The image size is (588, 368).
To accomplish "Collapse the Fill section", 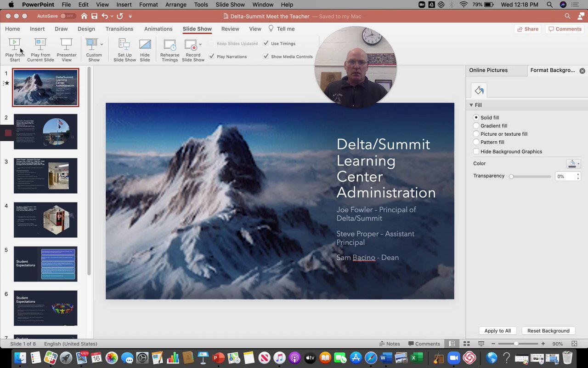I will click(x=471, y=105).
